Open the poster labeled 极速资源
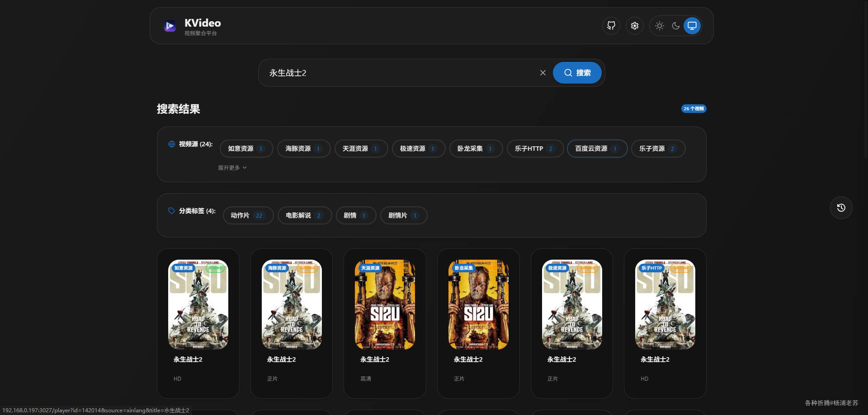868x415 pixels. [572, 304]
